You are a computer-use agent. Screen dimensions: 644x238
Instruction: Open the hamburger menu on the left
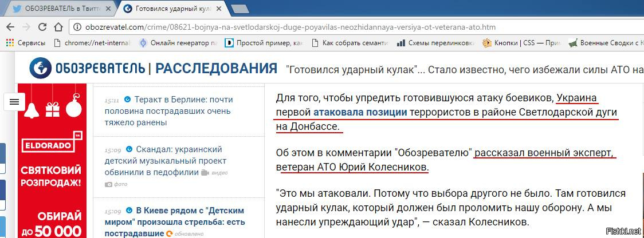pos(14,102)
